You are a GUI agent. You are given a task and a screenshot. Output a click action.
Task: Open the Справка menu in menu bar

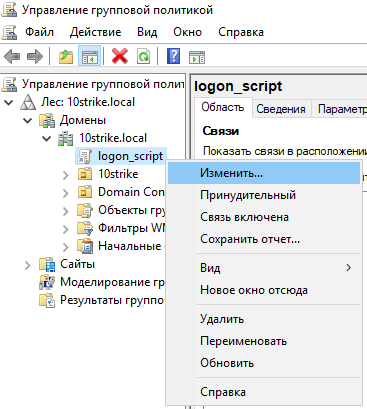click(241, 32)
